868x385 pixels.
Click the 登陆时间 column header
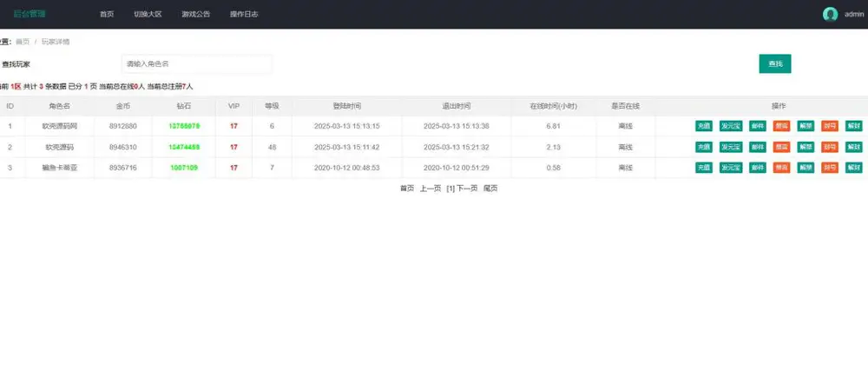346,106
